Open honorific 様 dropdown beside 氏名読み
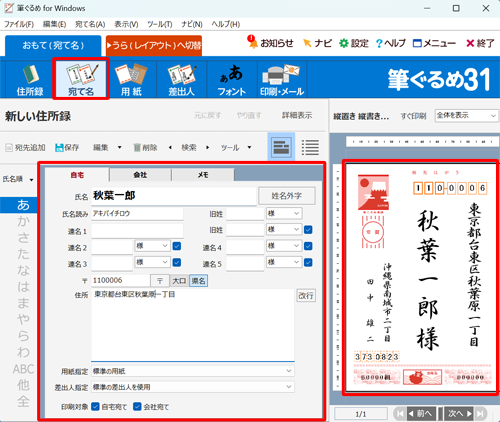 [284, 213]
